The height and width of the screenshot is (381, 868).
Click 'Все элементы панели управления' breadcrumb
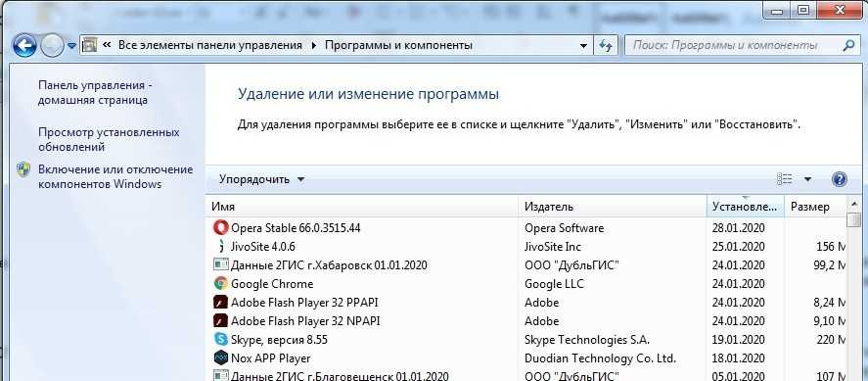click(x=209, y=45)
